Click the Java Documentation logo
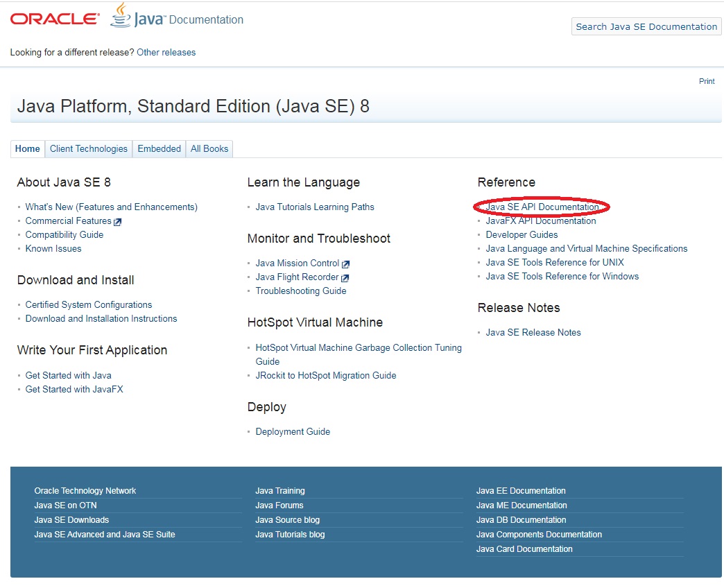The image size is (724, 588). [177, 16]
